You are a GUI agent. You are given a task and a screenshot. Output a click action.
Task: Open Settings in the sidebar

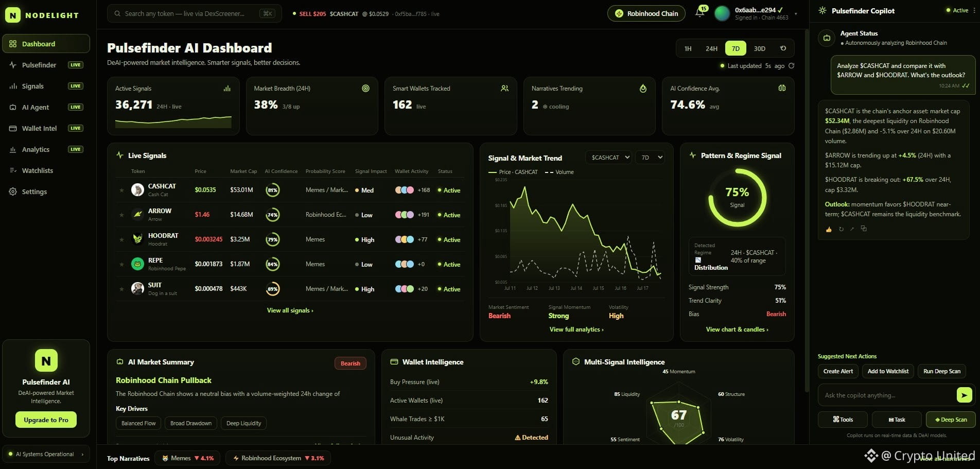(46, 192)
